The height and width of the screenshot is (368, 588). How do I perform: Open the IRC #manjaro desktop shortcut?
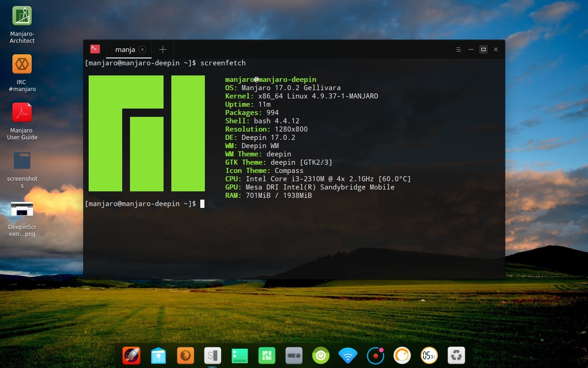22,64
